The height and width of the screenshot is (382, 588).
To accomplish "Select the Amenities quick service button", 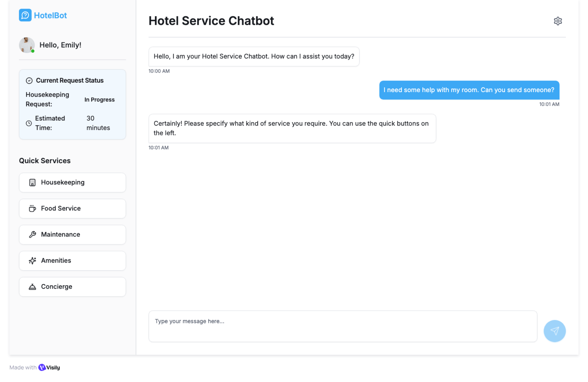I will 72,260.
